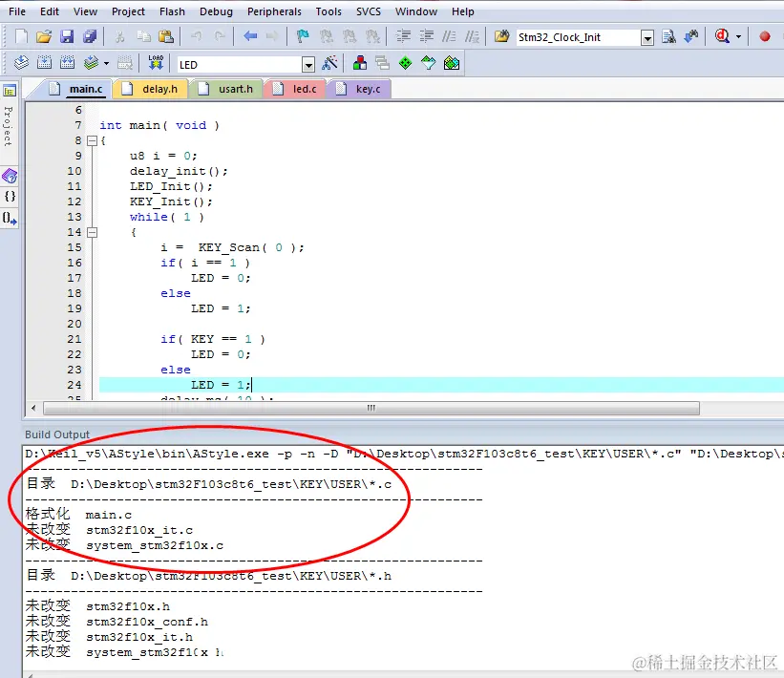This screenshot has height=678, width=784.
Task: Click the Translate file icon
Action: point(22,63)
